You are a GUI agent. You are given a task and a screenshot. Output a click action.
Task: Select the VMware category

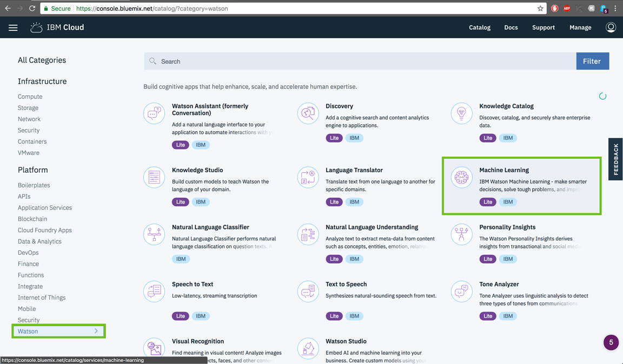[x=28, y=153]
